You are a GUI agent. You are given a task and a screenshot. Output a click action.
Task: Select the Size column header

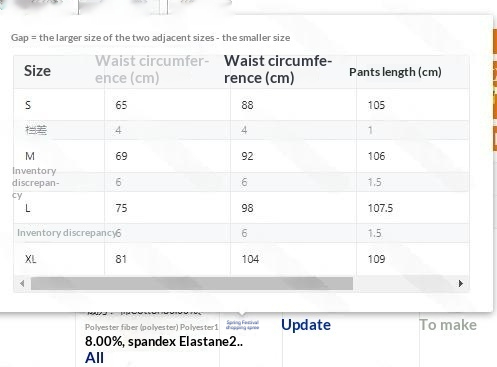coord(37,71)
